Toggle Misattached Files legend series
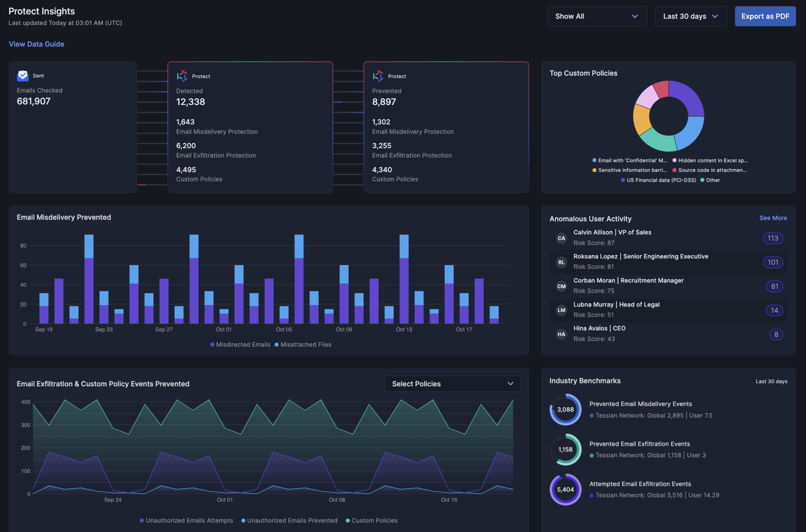The image size is (806, 532). [x=303, y=344]
